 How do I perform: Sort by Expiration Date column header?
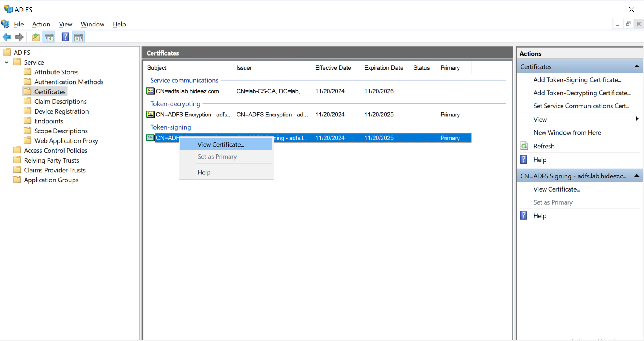click(x=383, y=68)
